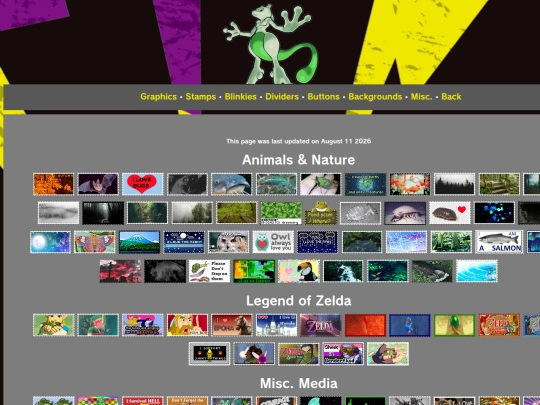This screenshot has height=405, width=540.
Task: Select the pill bug with red heart stamp
Action: (450, 213)
